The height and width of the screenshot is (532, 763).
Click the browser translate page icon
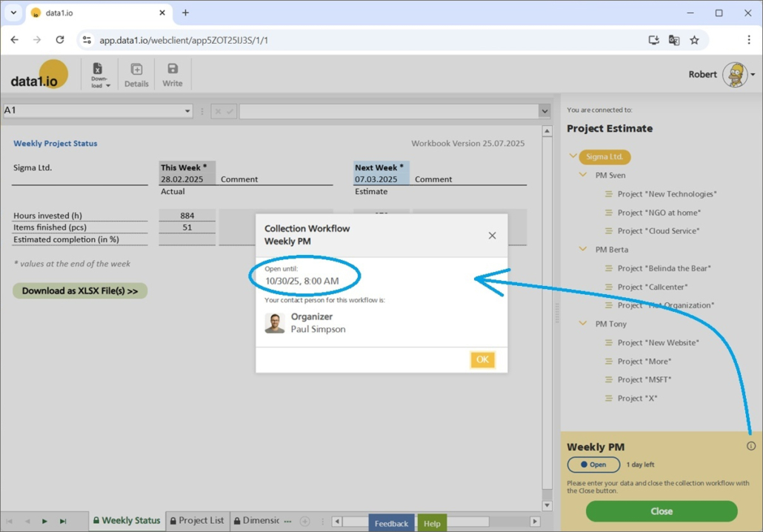pyautogui.click(x=674, y=40)
